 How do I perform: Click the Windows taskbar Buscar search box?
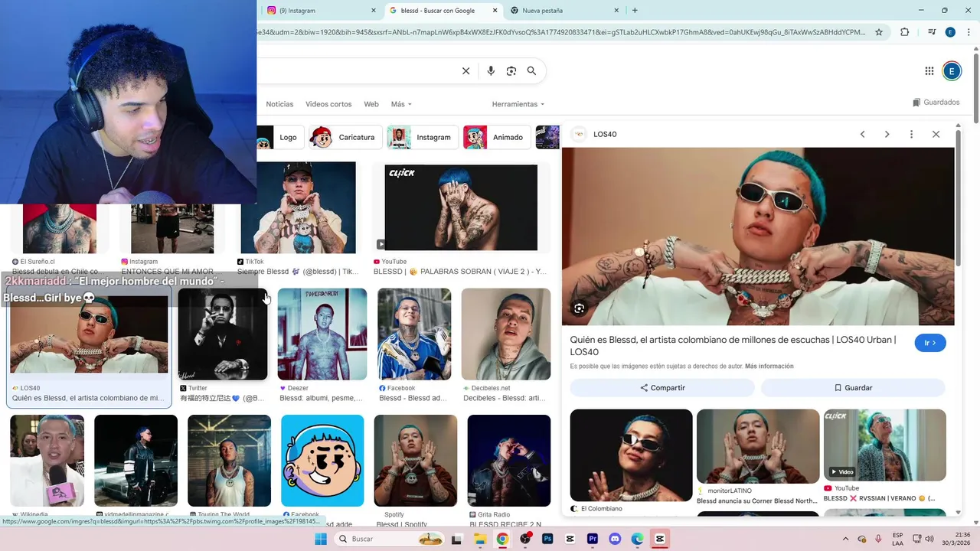coord(387,539)
